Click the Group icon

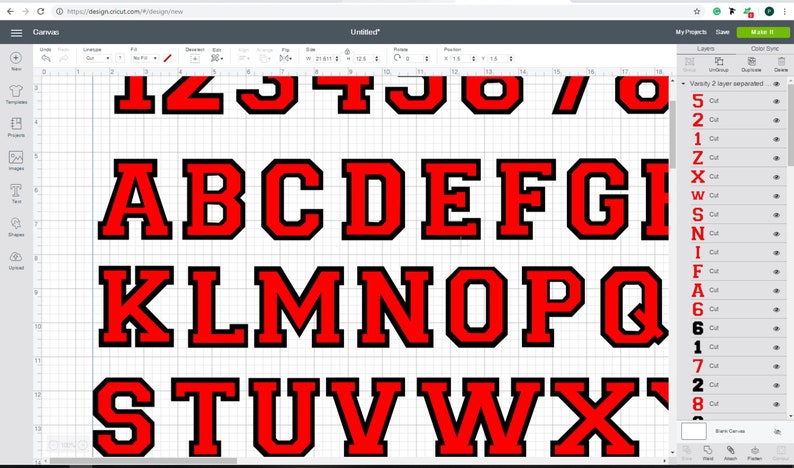(x=689, y=64)
